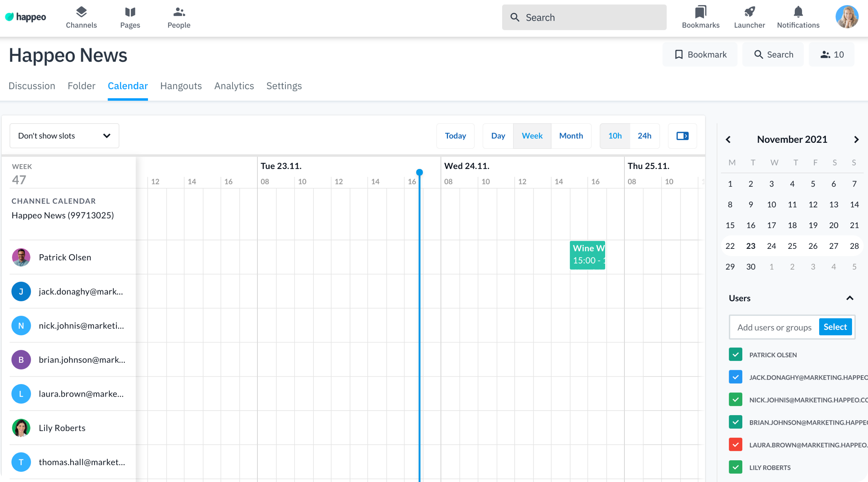
Task: Click the Wed 24.11. day header
Action: pyautogui.click(x=467, y=166)
